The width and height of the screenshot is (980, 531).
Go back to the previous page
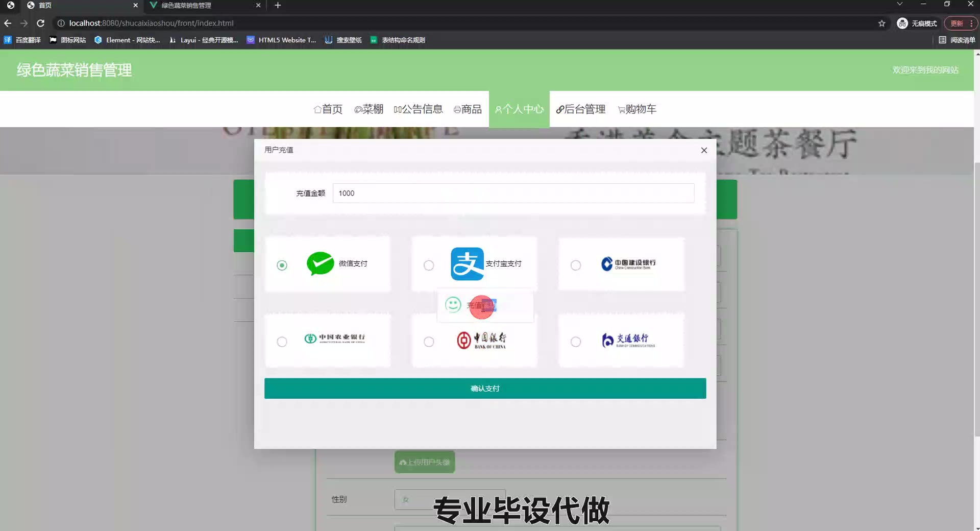pyautogui.click(x=8, y=23)
